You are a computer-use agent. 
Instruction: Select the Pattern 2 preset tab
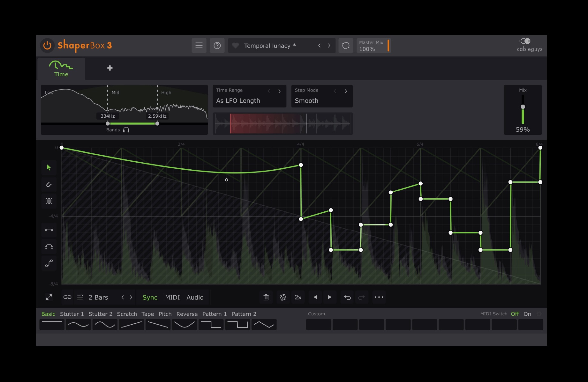244,314
